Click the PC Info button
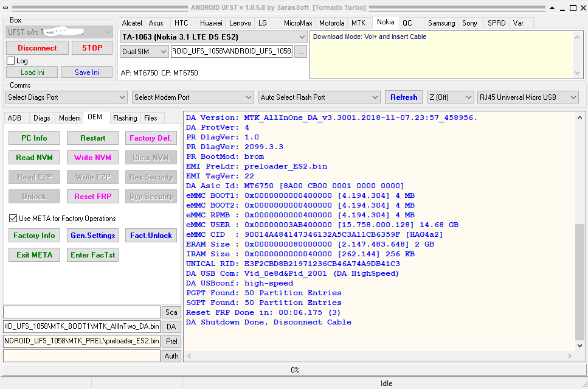Screen dimensions: 588x389 click(x=34, y=138)
